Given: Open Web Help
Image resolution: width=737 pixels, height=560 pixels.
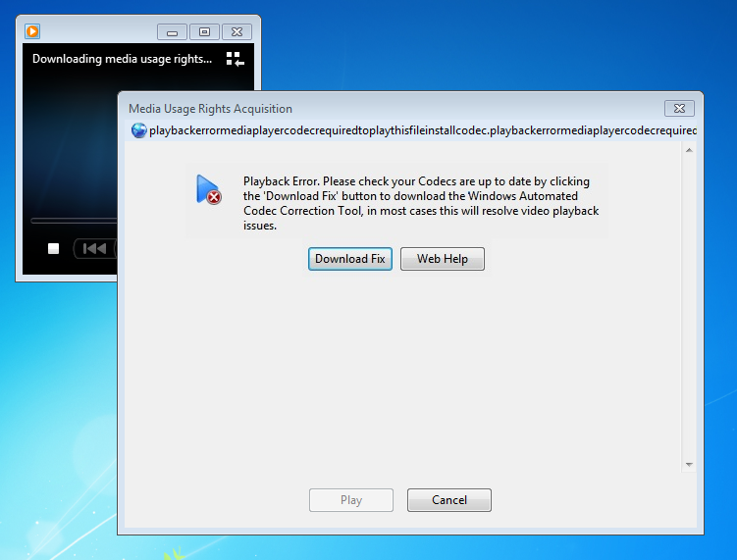Looking at the screenshot, I should 443,259.
